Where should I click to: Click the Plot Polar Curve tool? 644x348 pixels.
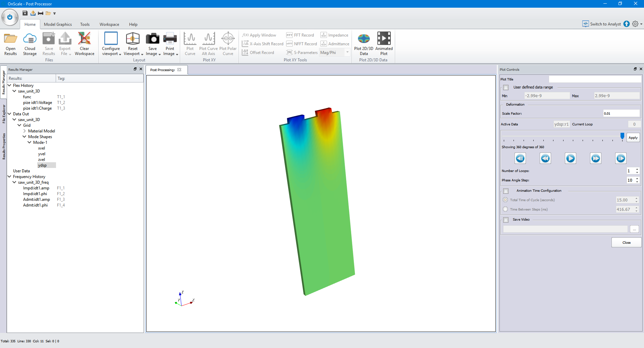point(228,44)
